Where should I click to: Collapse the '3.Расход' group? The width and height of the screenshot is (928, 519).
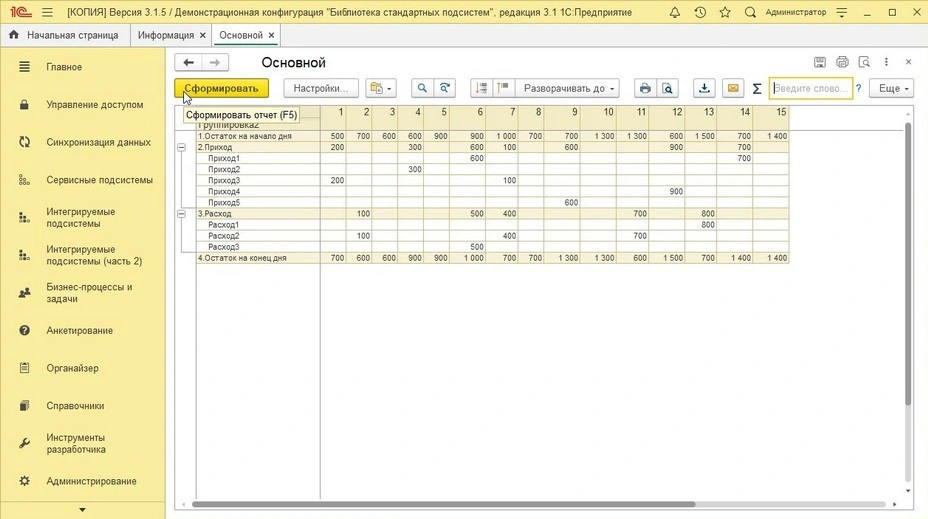[x=181, y=214]
